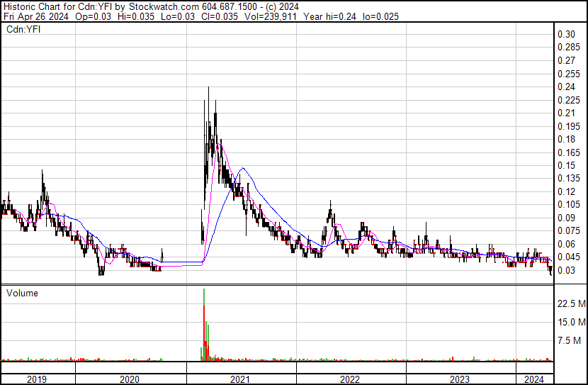
Task: Click the 0.12 price axis label
Action: click(566, 191)
